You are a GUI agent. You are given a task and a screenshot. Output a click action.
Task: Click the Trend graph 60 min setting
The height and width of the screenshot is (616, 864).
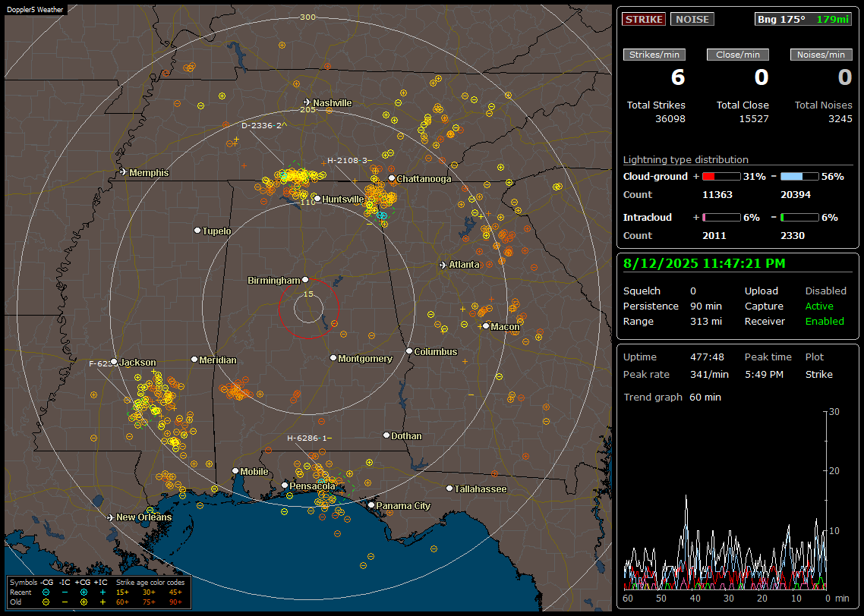click(705, 398)
